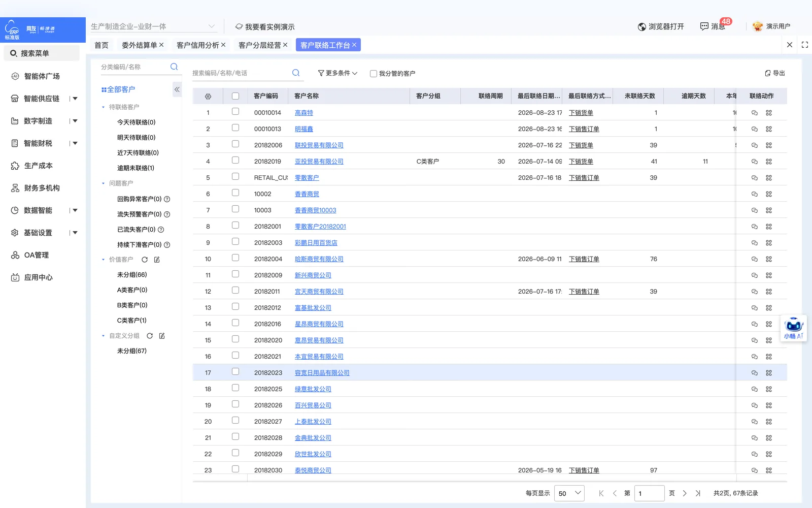Image resolution: width=812 pixels, height=508 pixels.
Task: Switch to the 客户分层经营 tab
Action: [260, 45]
